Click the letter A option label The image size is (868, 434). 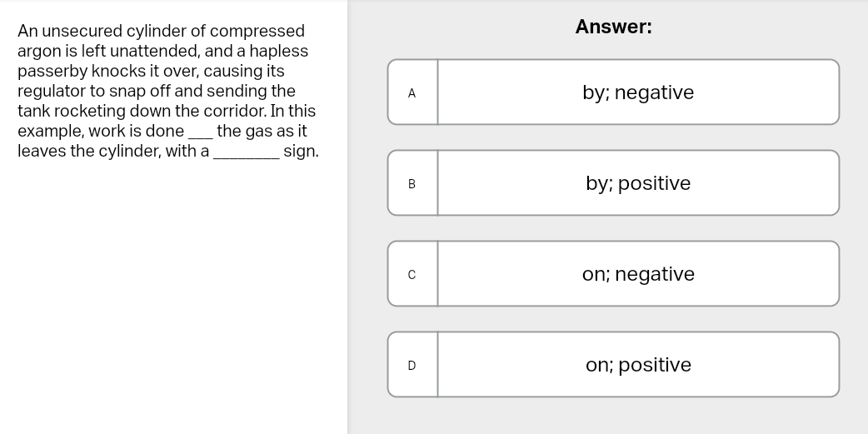pyautogui.click(x=412, y=93)
